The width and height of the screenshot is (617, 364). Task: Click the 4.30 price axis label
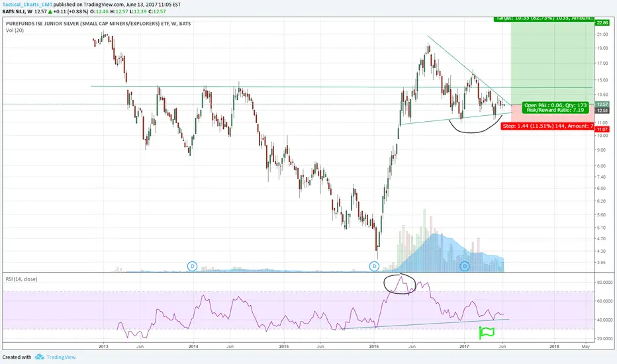602,251
